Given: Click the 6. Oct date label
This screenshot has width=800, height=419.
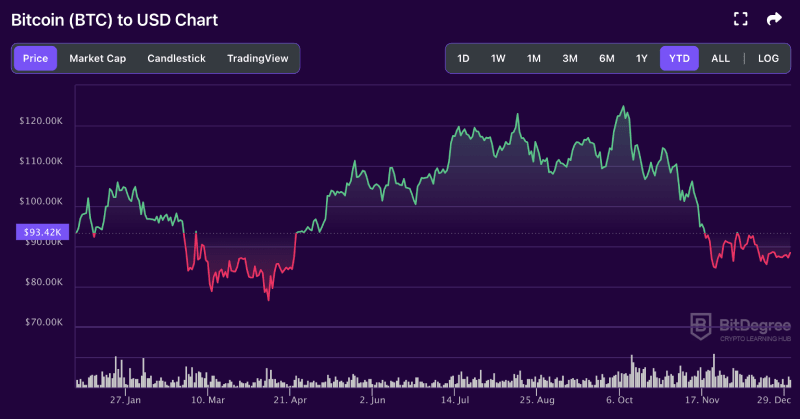Looking at the screenshot, I should point(619,400).
